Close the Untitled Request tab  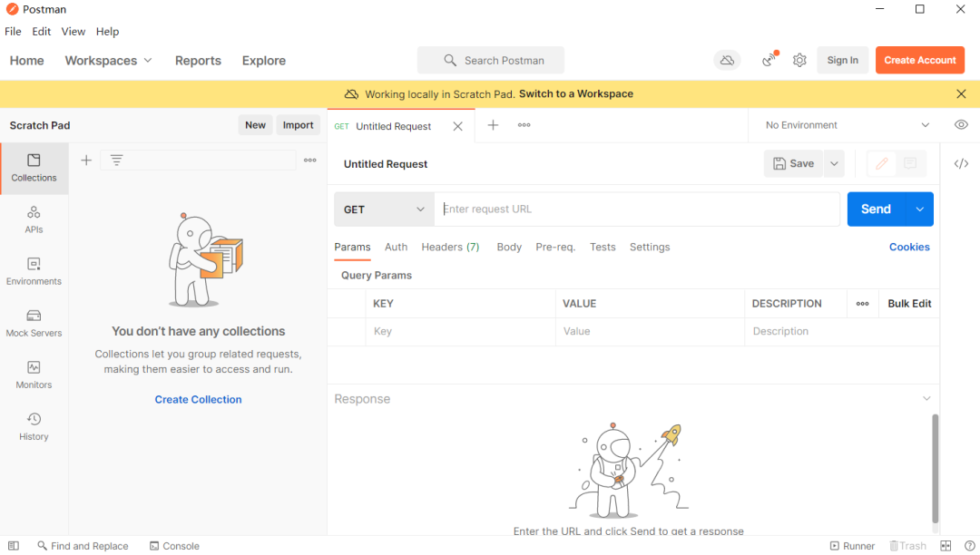(457, 126)
